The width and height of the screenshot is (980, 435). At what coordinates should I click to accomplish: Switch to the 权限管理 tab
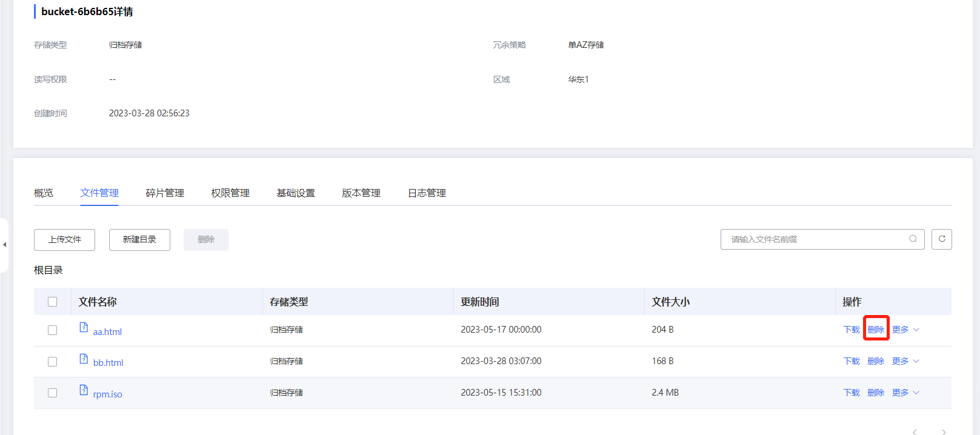coord(230,193)
